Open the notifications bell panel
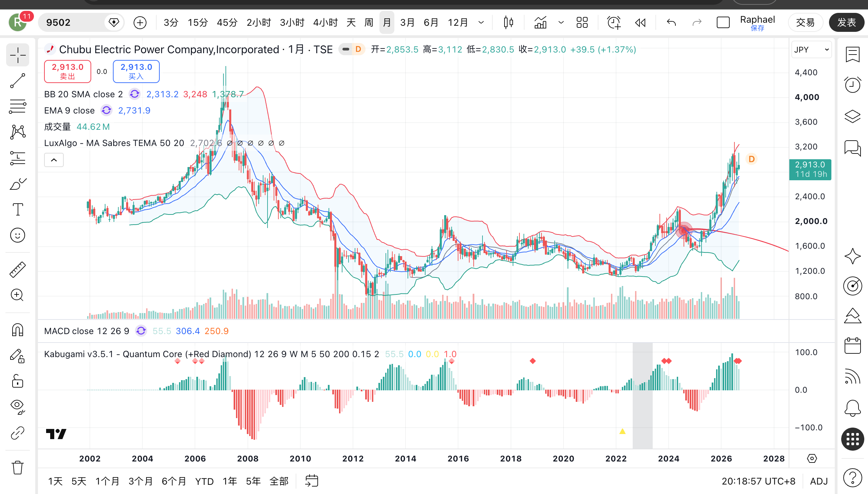The width and height of the screenshot is (868, 494). pos(852,408)
